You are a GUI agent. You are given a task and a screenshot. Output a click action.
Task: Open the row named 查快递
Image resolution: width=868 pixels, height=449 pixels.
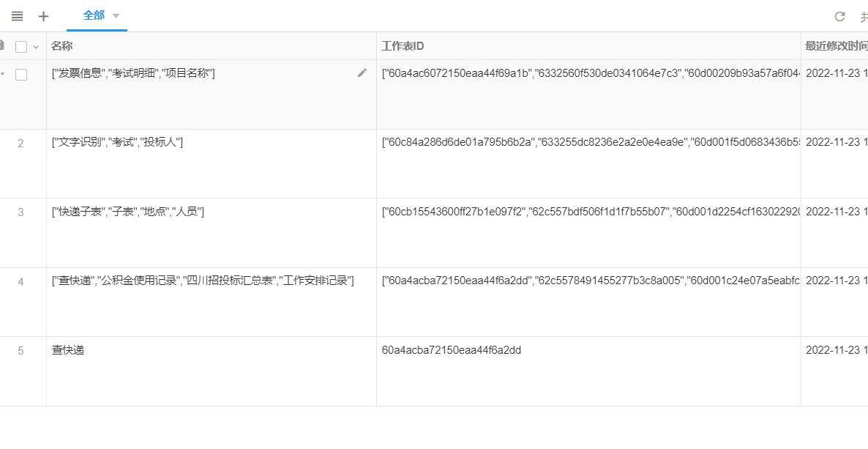pos(68,350)
